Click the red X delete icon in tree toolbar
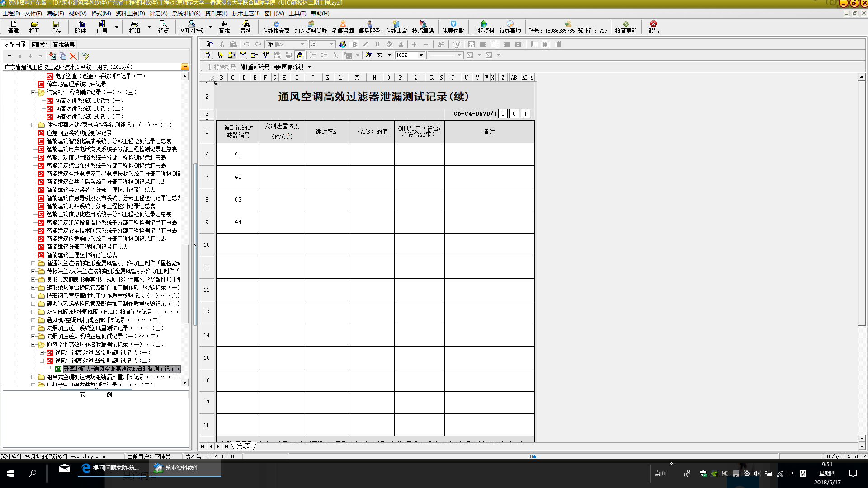The height and width of the screenshot is (488, 868). (73, 56)
